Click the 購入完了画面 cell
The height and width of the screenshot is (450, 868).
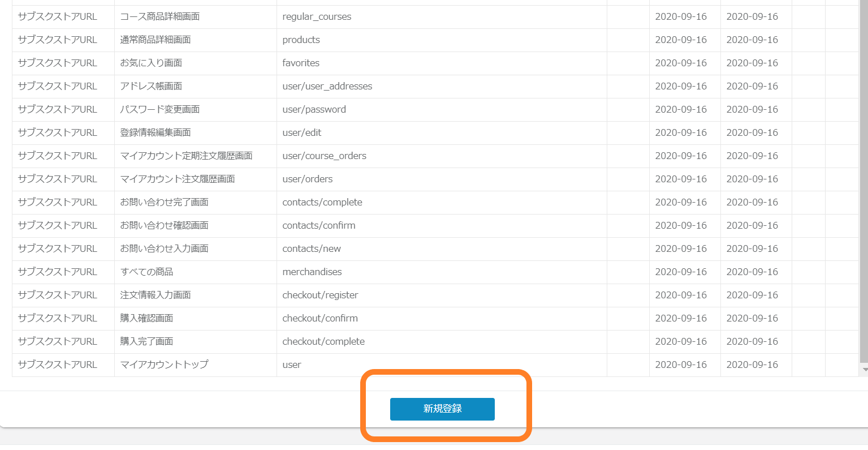point(147,342)
